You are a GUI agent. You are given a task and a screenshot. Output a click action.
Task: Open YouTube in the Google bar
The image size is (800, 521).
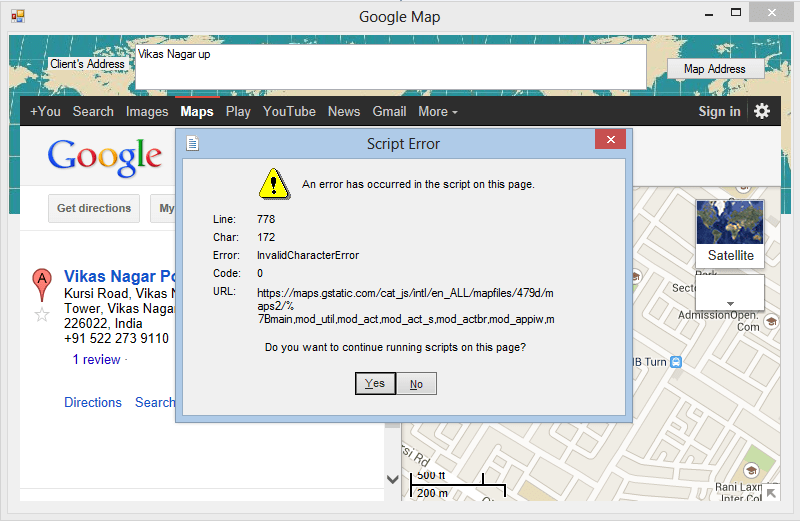tap(289, 111)
